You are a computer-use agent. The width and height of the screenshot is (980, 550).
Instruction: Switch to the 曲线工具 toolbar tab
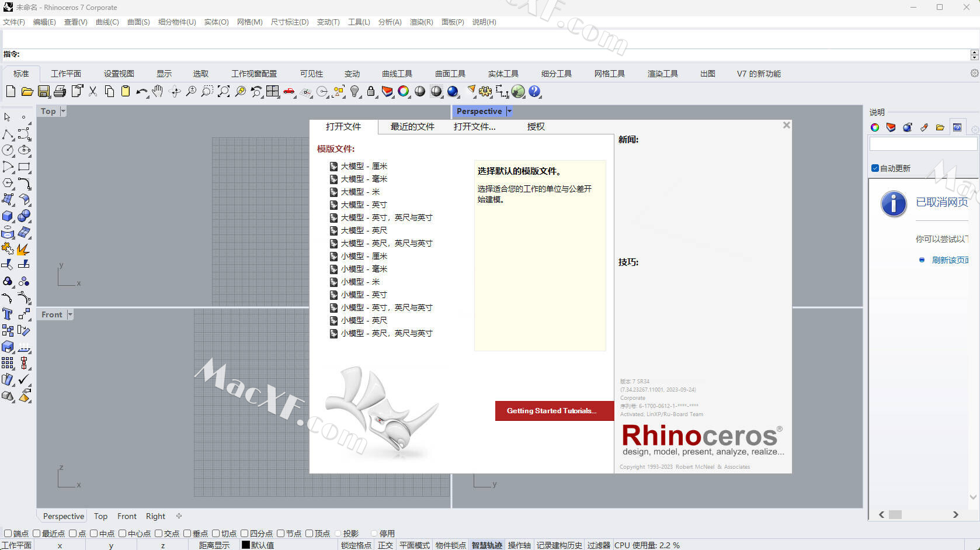pyautogui.click(x=397, y=74)
